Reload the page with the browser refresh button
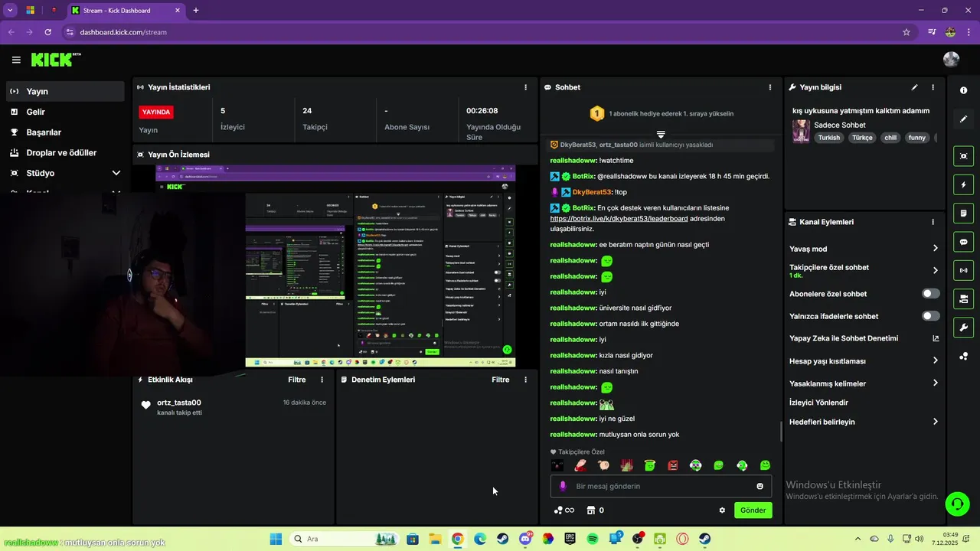Screen dimensions: 980x551 pyautogui.click(x=47, y=32)
